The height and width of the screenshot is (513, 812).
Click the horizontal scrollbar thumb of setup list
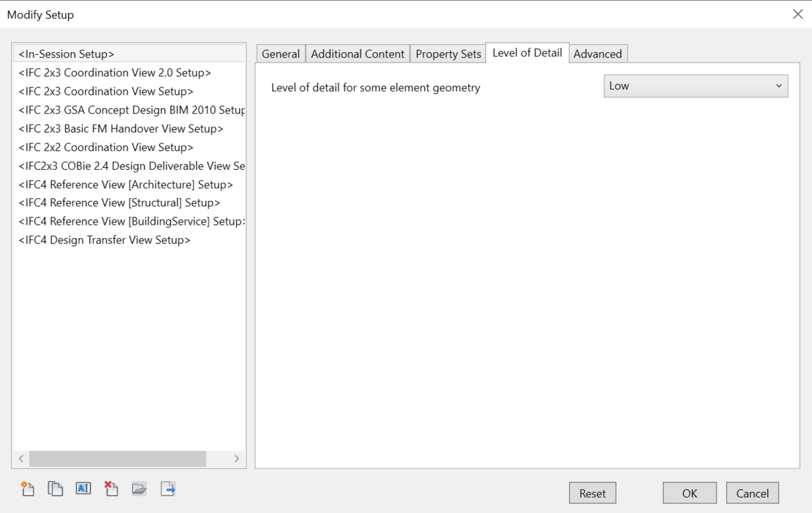coord(117,459)
